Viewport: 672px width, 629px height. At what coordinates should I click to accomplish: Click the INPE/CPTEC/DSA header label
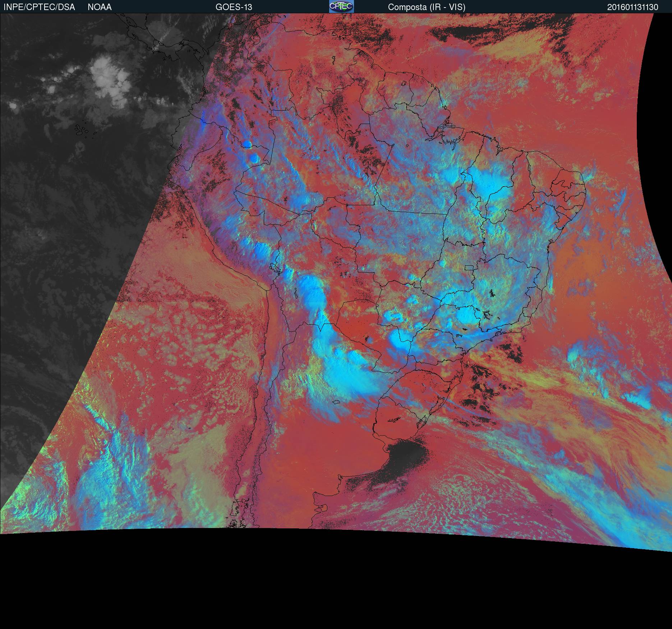point(39,7)
